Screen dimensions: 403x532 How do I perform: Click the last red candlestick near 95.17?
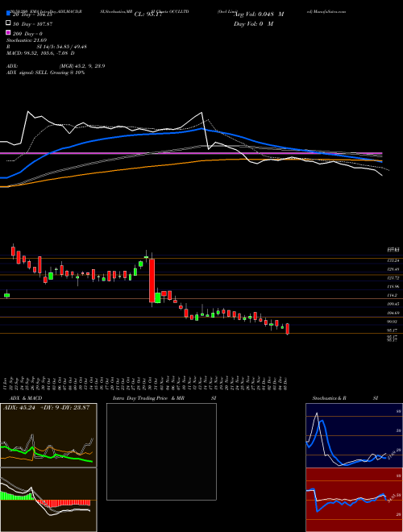288,329
